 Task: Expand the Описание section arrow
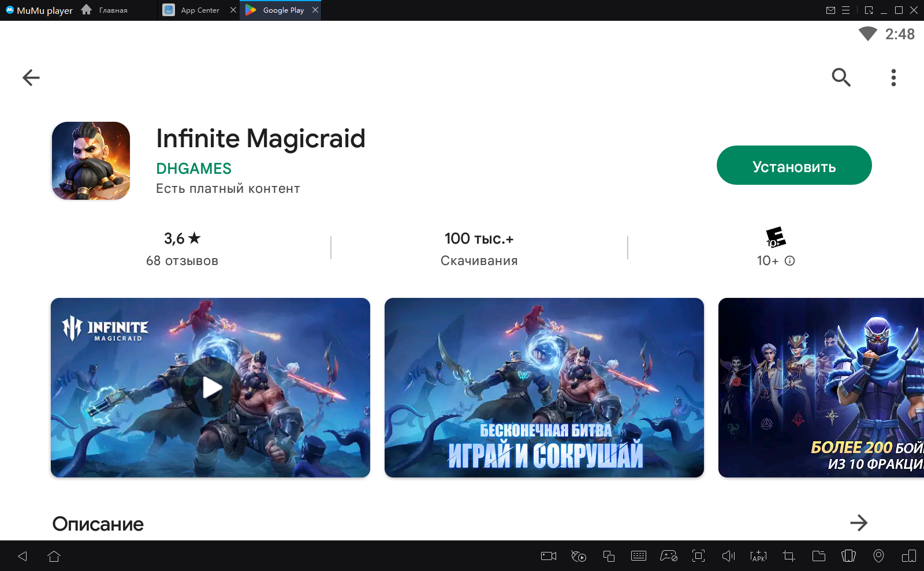tap(858, 523)
